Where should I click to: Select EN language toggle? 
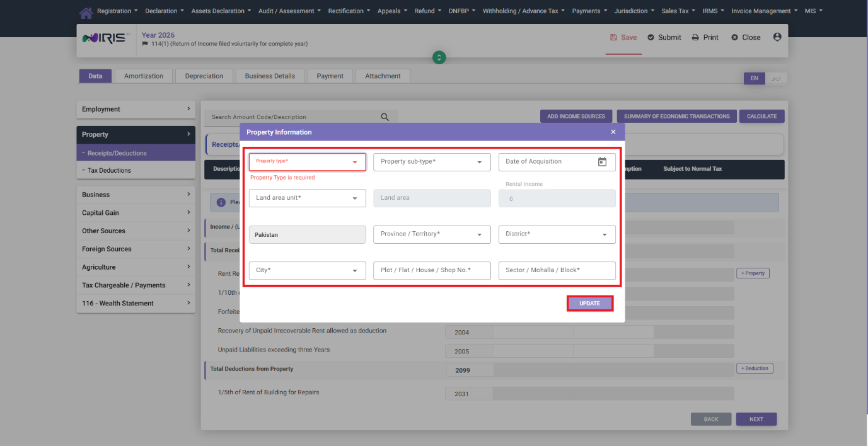754,79
